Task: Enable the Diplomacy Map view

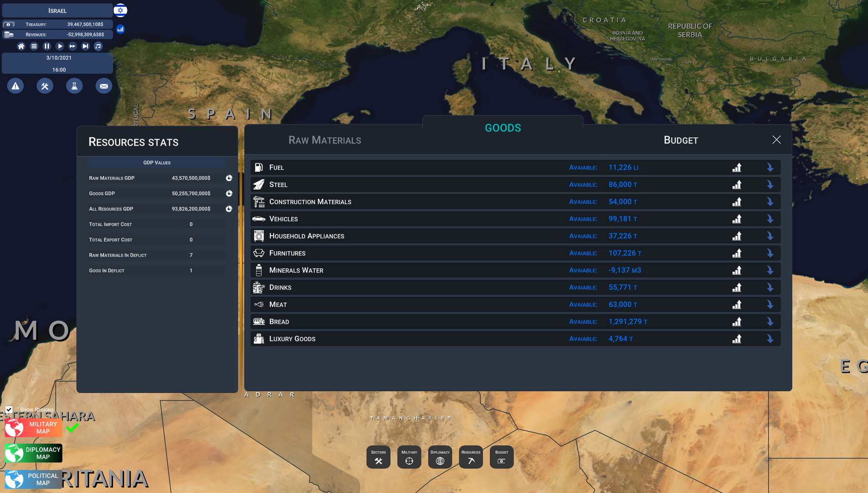Action: point(34,453)
